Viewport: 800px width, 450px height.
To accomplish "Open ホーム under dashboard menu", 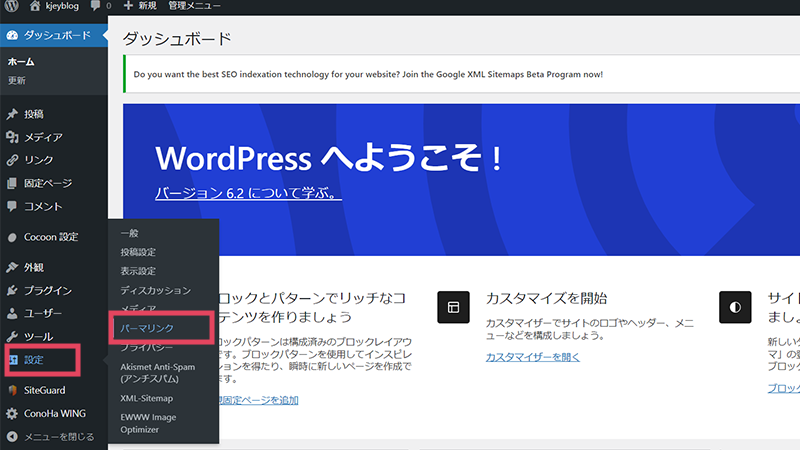I will point(21,62).
